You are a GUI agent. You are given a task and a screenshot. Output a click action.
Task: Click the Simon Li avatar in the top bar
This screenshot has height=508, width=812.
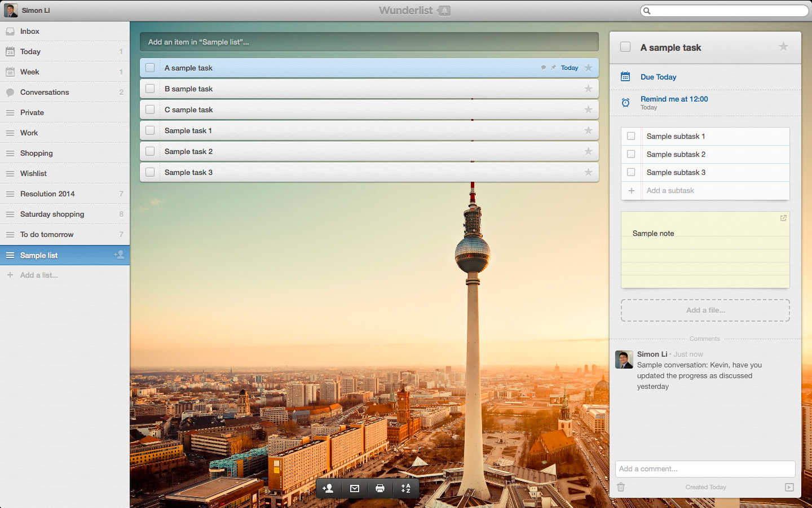(11, 10)
